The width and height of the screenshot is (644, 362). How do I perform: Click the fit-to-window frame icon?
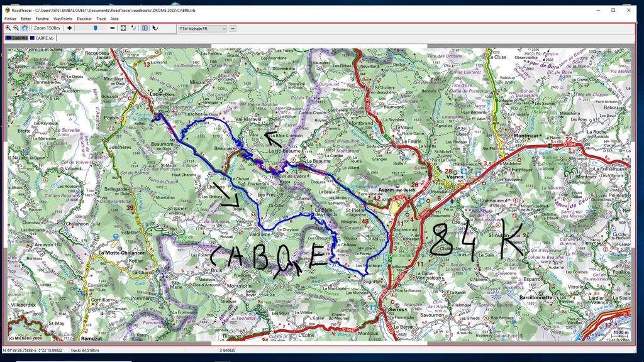pyautogui.click(x=123, y=28)
